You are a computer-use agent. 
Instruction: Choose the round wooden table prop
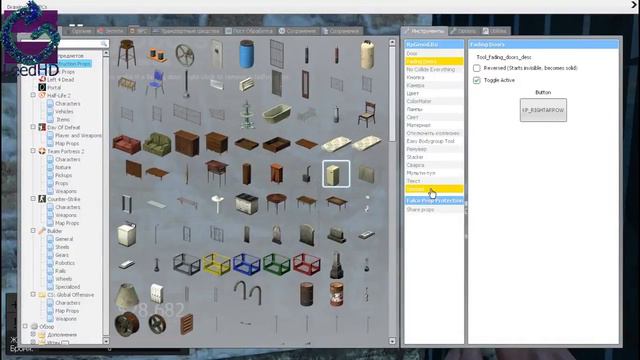click(276, 203)
